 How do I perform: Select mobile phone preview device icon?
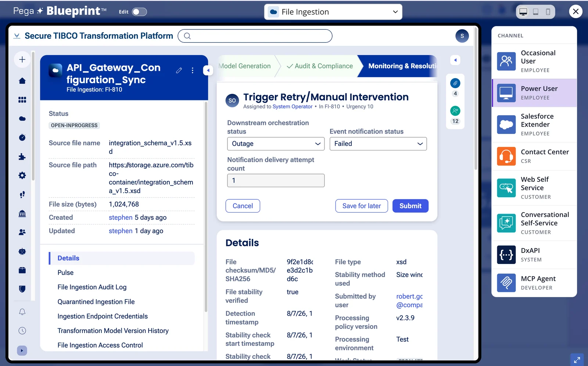tap(548, 12)
